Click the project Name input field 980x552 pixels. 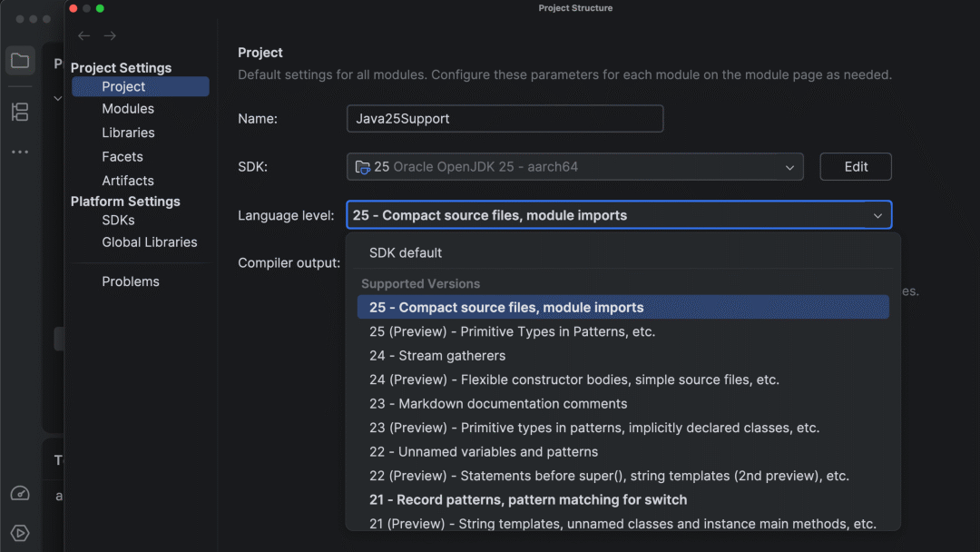click(x=505, y=119)
